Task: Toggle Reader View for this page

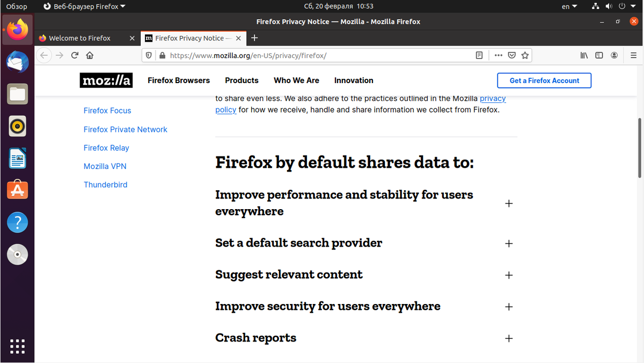Action: pos(479,55)
